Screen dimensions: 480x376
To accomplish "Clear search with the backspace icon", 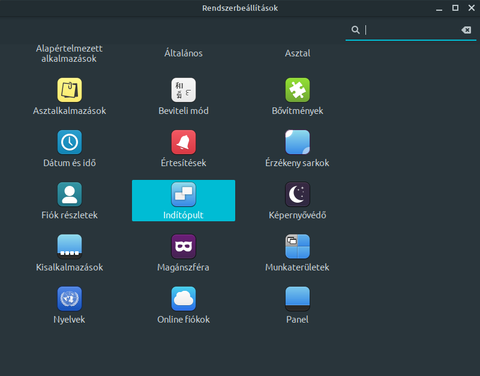I will (x=466, y=30).
